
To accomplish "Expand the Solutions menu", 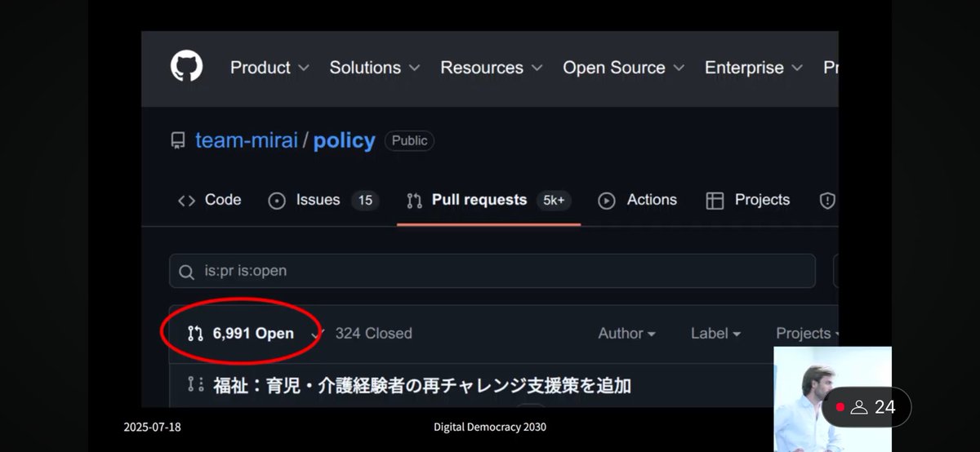I will click(375, 68).
